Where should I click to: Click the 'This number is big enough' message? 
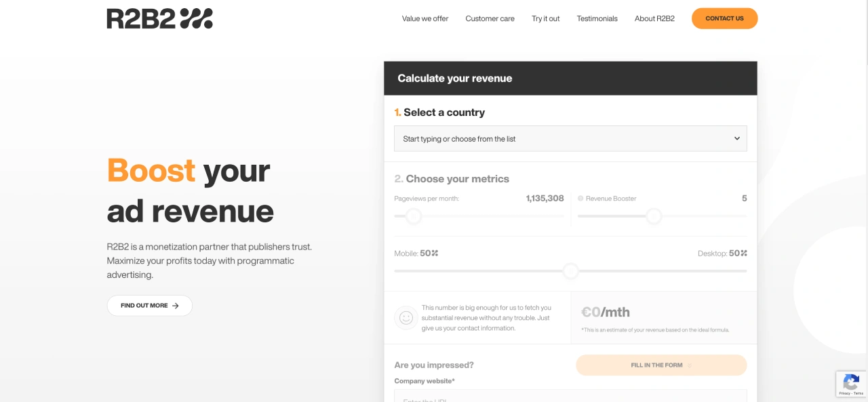click(x=486, y=318)
